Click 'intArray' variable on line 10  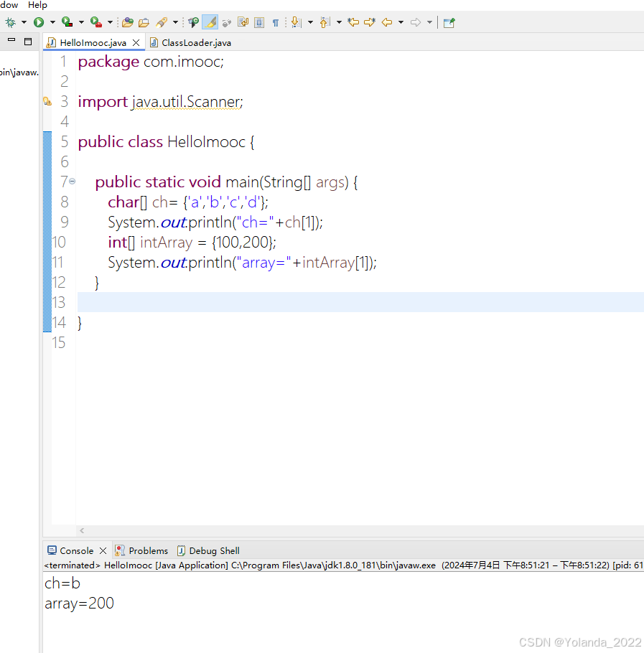(167, 243)
